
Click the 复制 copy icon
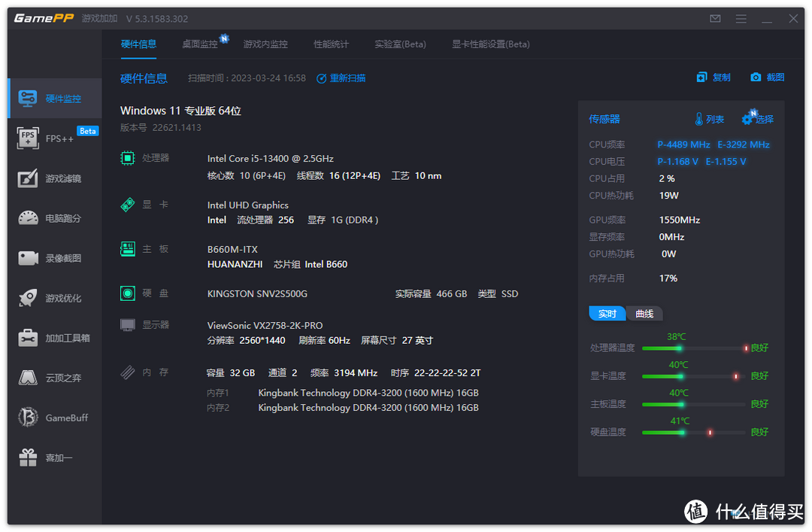point(701,78)
